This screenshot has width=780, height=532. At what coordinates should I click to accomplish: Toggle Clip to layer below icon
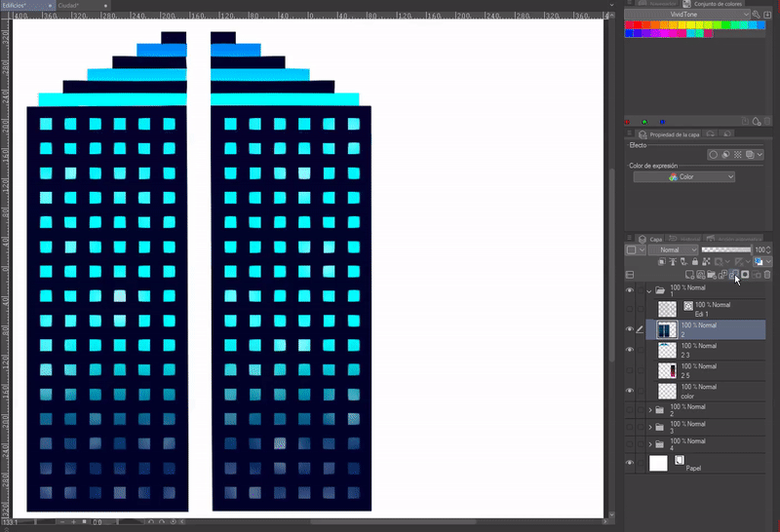click(x=662, y=261)
